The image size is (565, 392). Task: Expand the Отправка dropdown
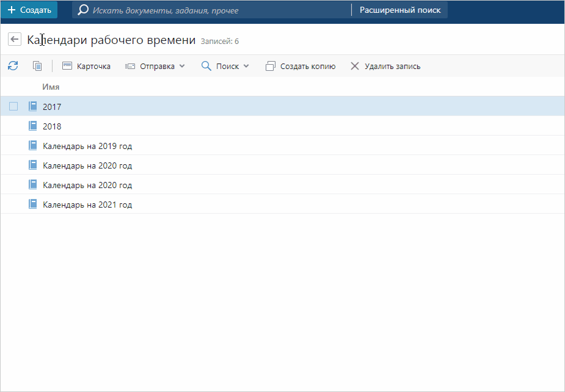tap(155, 66)
